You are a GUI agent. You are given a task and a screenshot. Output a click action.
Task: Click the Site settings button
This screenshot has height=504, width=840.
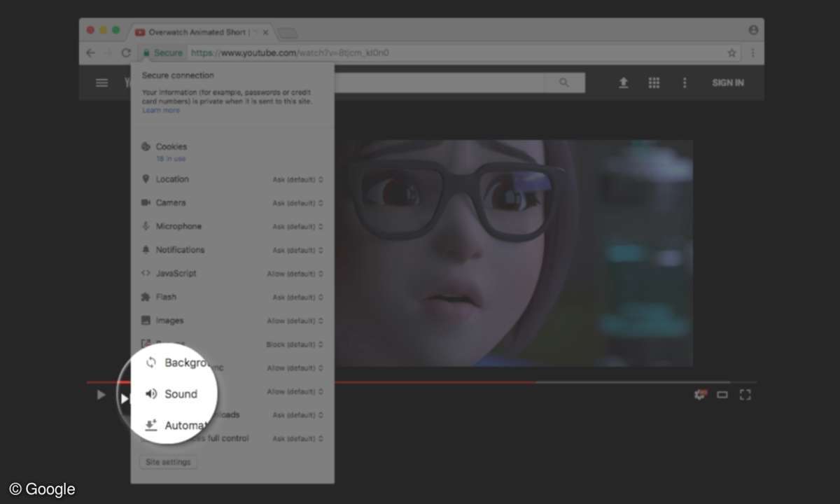[168, 463]
